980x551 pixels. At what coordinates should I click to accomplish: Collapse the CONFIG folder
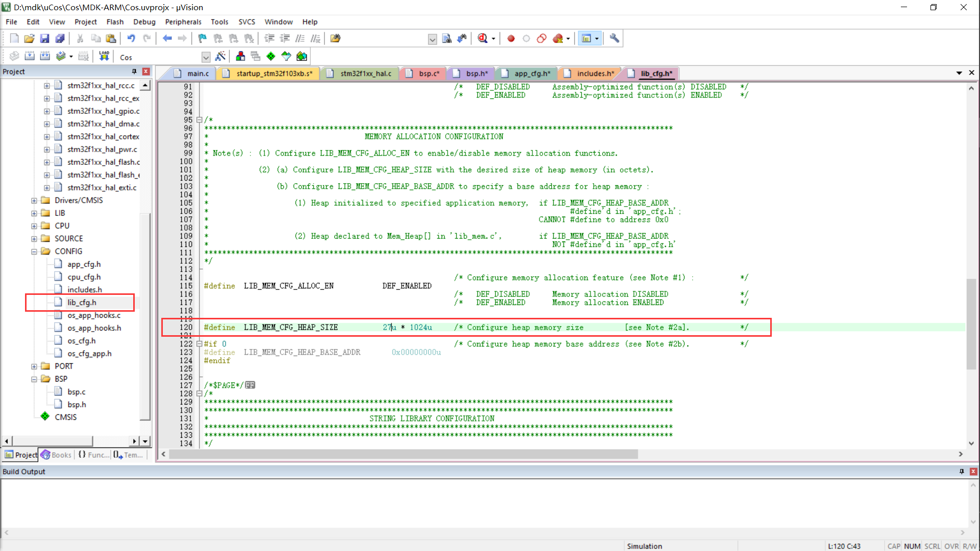coord(34,252)
